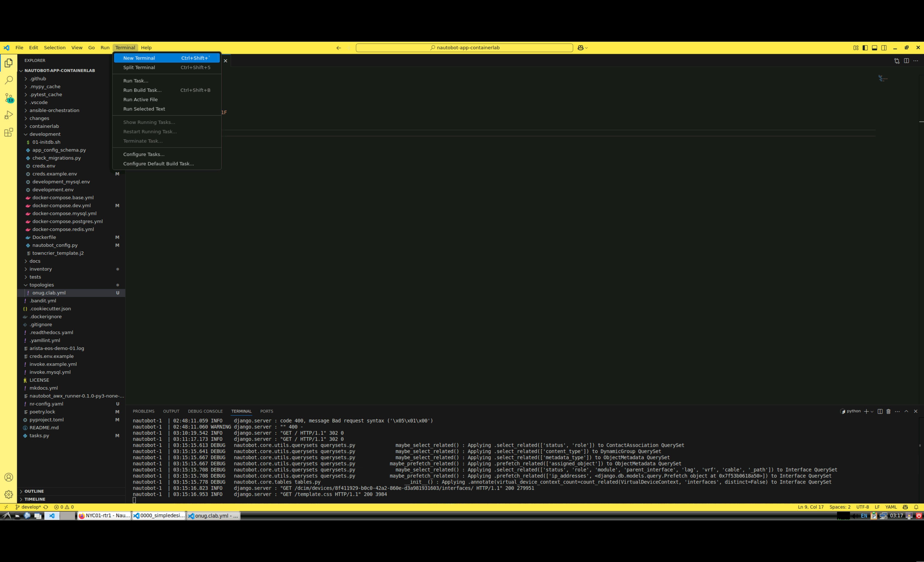Open Manage gear icon in activity bar
This screenshot has width=924, height=562.
point(9,494)
